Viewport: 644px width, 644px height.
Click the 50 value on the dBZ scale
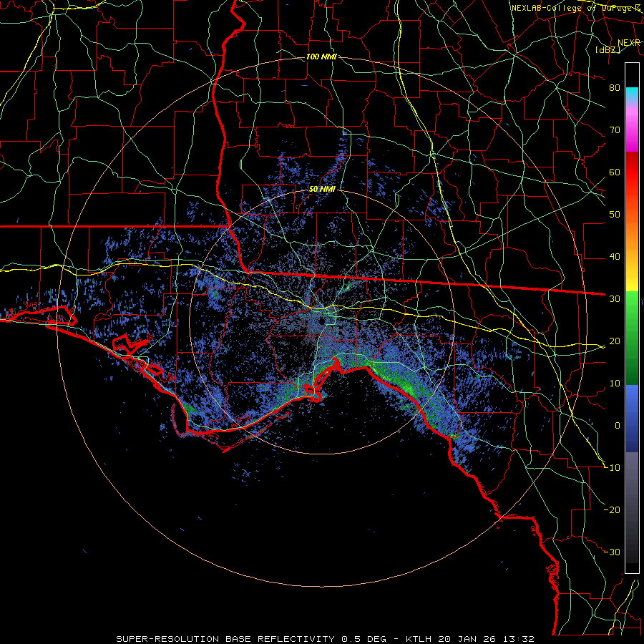(x=615, y=215)
